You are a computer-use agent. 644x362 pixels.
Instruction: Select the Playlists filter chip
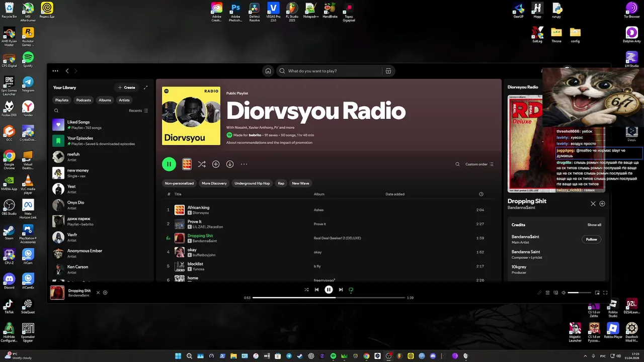(x=62, y=100)
